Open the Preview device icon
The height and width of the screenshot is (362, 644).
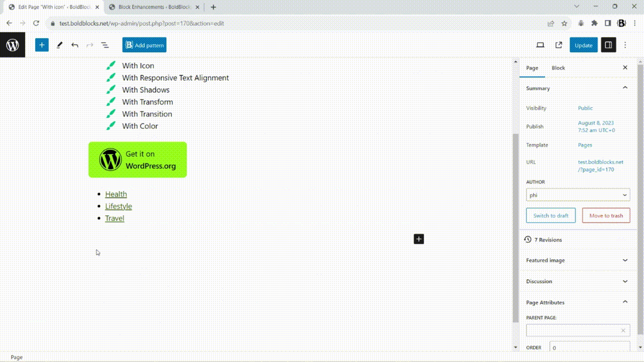tap(540, 45)
